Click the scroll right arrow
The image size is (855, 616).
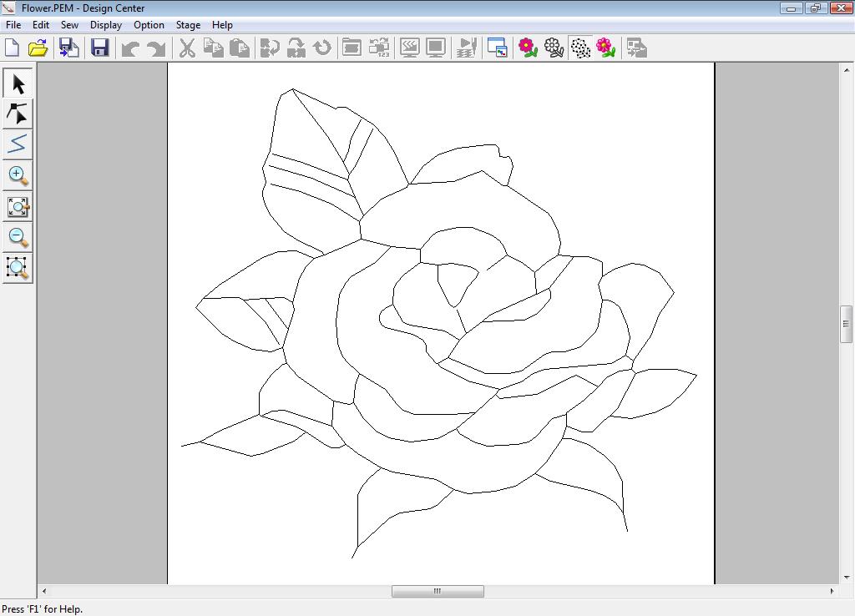coord(832,591)
